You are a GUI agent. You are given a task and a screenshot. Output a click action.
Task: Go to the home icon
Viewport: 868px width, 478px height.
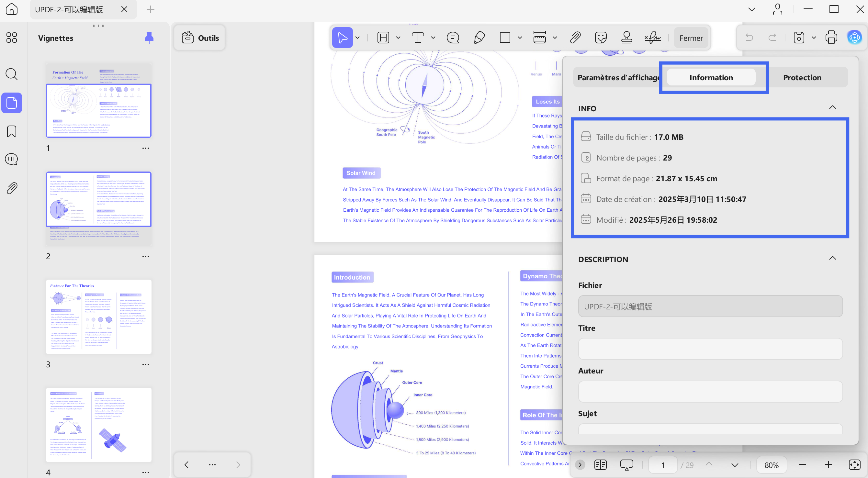(12, 9)
